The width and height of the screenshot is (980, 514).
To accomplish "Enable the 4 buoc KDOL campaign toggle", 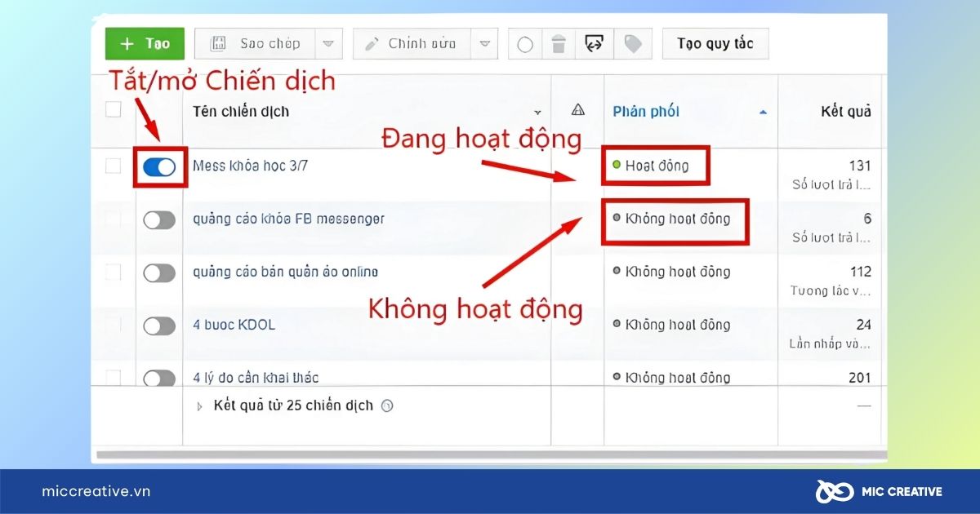I will click(x=159, y=326).
